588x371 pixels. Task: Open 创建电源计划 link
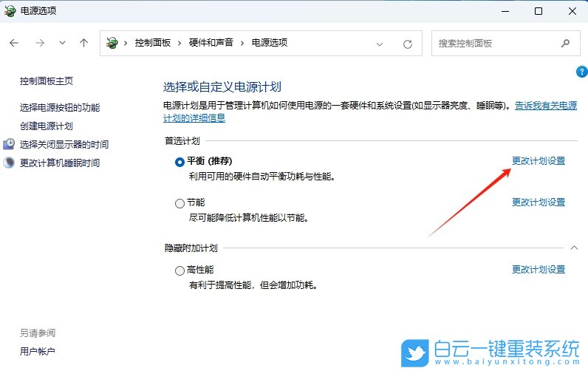pyautogui.click(x=47, y=126)
